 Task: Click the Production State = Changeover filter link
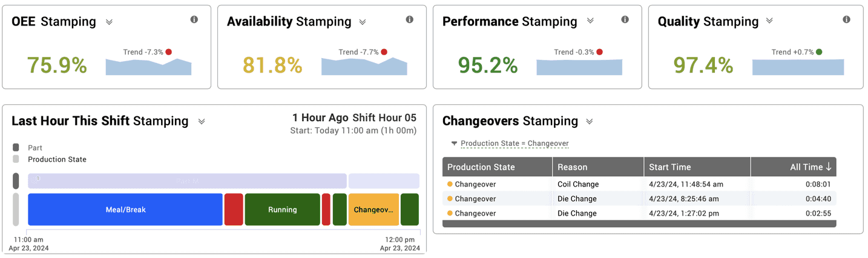(x=515, y=144)
